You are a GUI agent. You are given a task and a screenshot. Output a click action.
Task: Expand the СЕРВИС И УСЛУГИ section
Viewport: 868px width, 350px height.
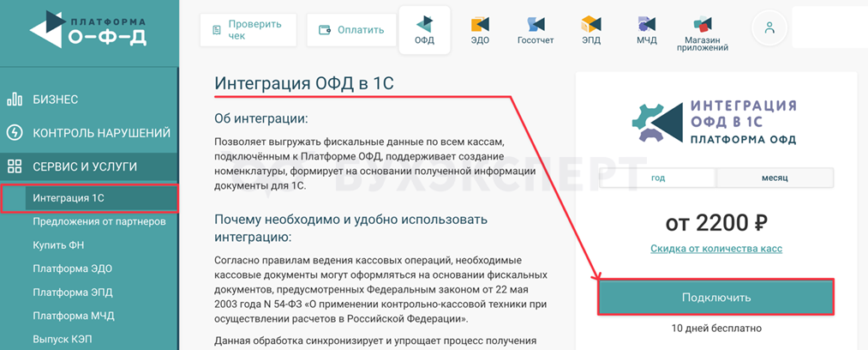pyautogui.click(x=89, y=166)
